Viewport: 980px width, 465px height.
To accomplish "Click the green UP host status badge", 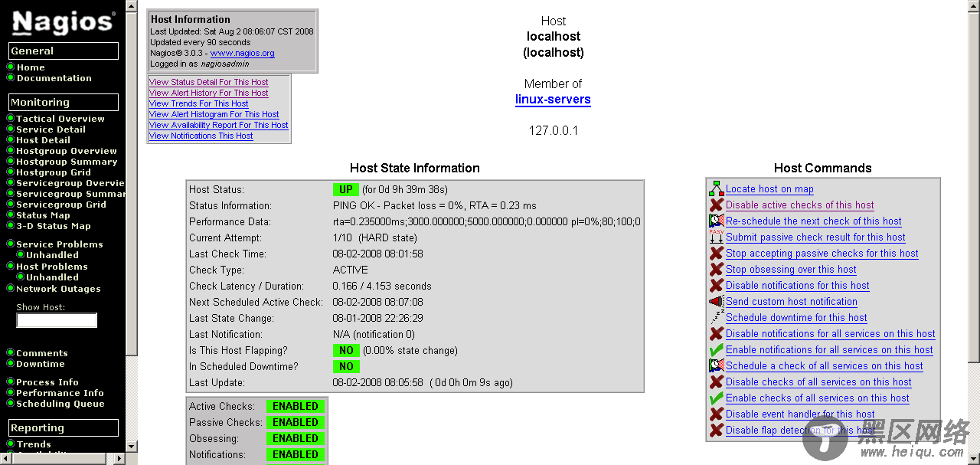I will (346, 189).
